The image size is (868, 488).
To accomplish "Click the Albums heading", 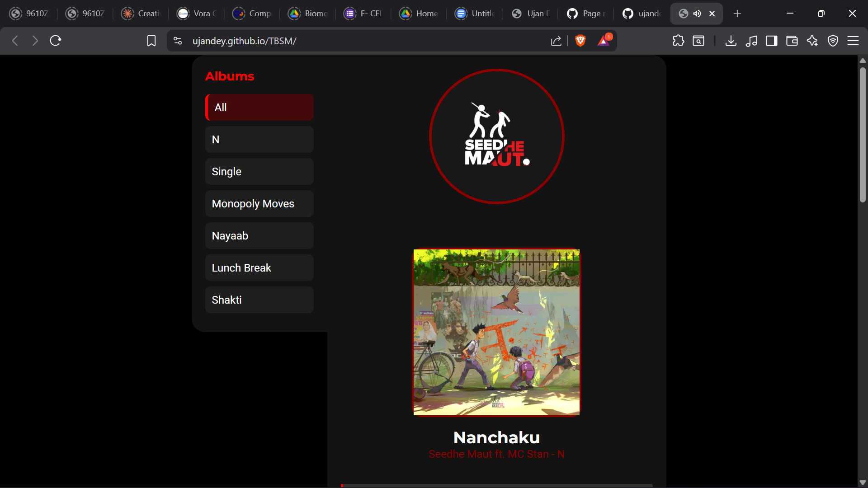I will tap(230, 76).
